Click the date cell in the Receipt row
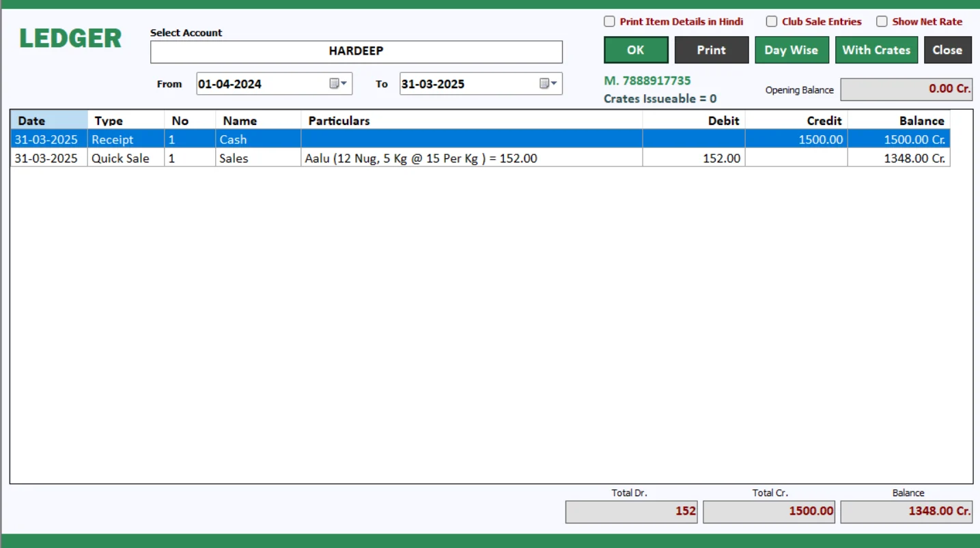980x548 pixels. [49, 139]
